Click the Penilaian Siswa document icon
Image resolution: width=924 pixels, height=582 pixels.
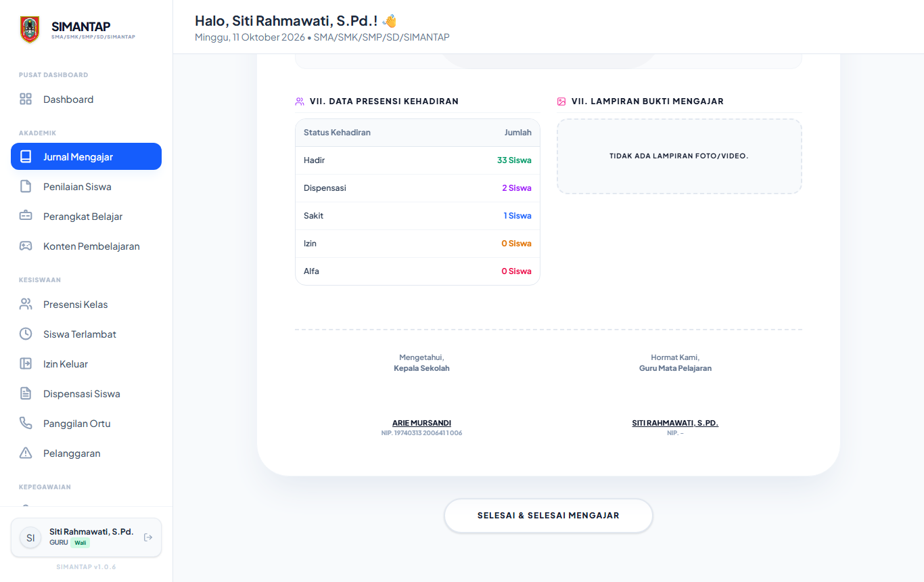point(26,186)
